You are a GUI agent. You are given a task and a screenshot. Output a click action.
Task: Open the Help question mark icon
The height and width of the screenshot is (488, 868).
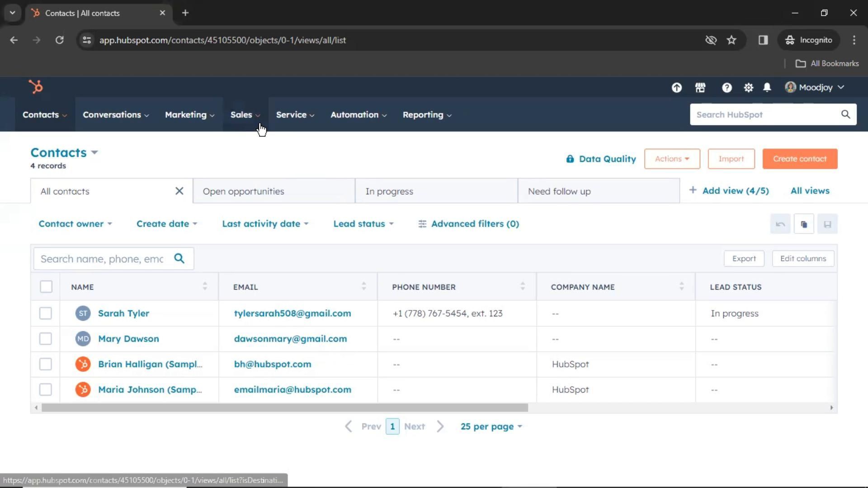pyautogui.click(x=726, y=88)
